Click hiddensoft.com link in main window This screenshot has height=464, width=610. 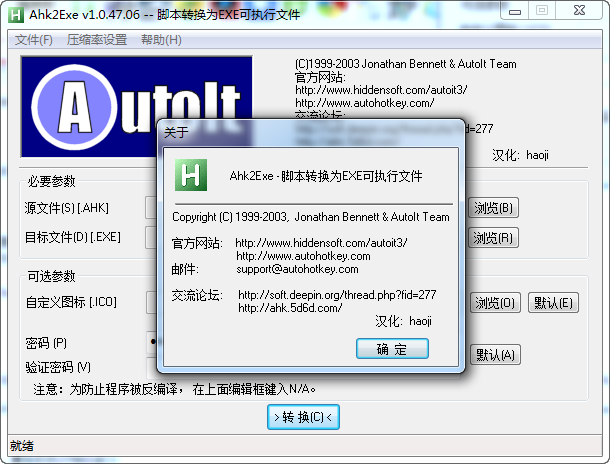point(381,90)
